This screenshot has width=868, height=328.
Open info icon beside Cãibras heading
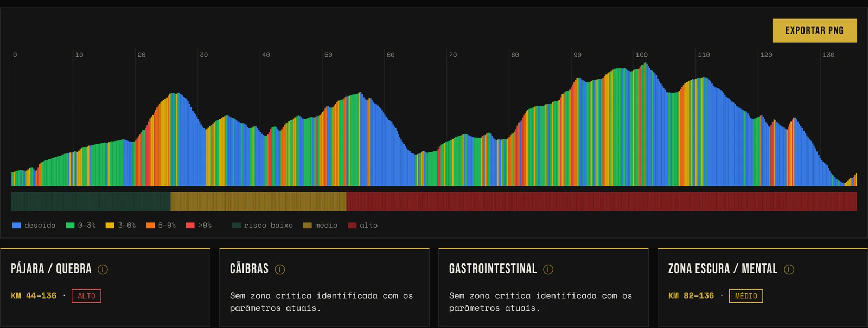[280, 269]
